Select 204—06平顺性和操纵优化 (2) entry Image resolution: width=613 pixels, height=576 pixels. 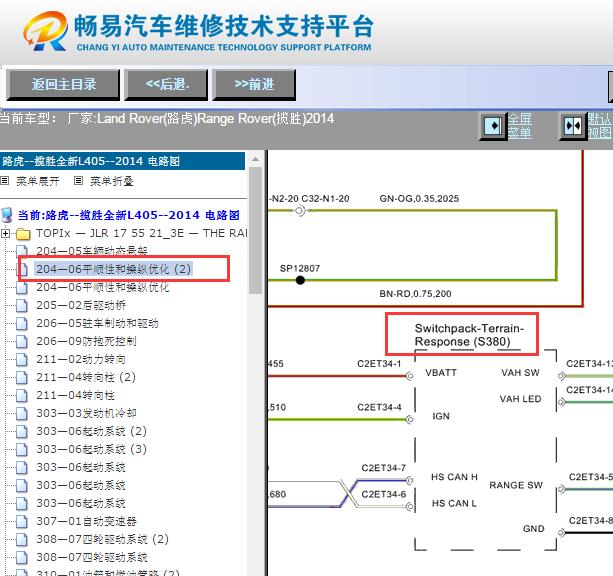pos(114,269)
